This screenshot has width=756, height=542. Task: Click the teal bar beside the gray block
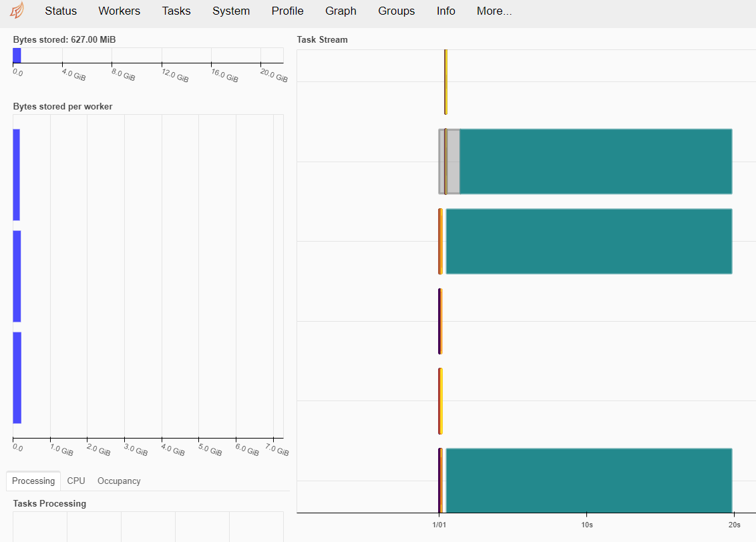[x=596, y=162]
